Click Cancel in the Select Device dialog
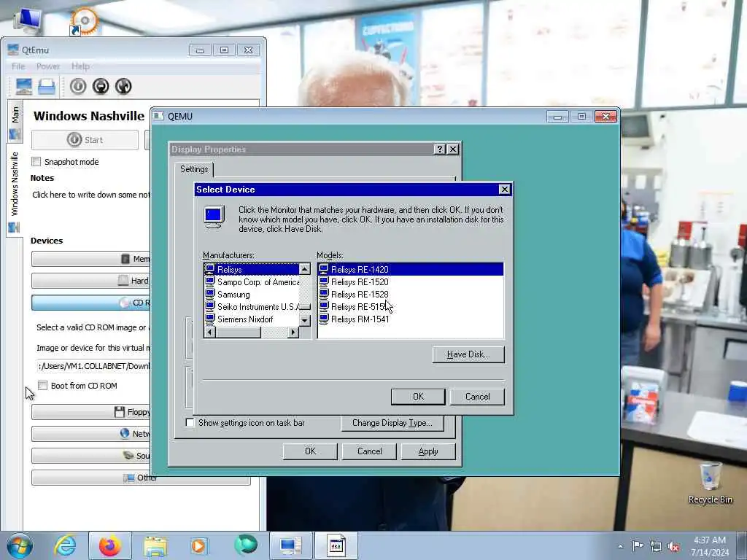The height and width of the screenshot is (560, 747). click(x=477, y=397)
